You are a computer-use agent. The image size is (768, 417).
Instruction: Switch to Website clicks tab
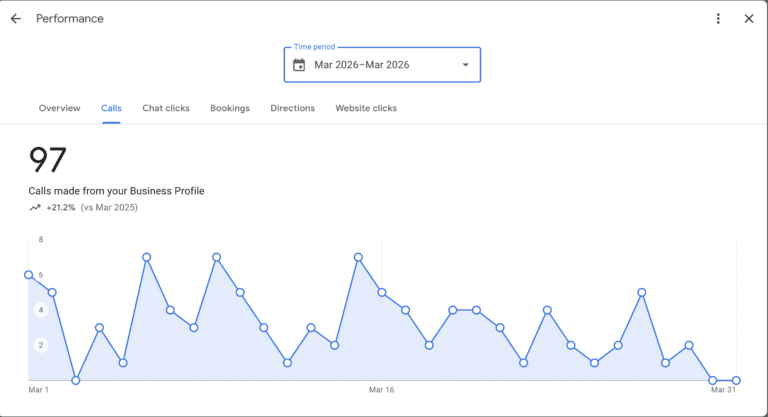(366, 108)
